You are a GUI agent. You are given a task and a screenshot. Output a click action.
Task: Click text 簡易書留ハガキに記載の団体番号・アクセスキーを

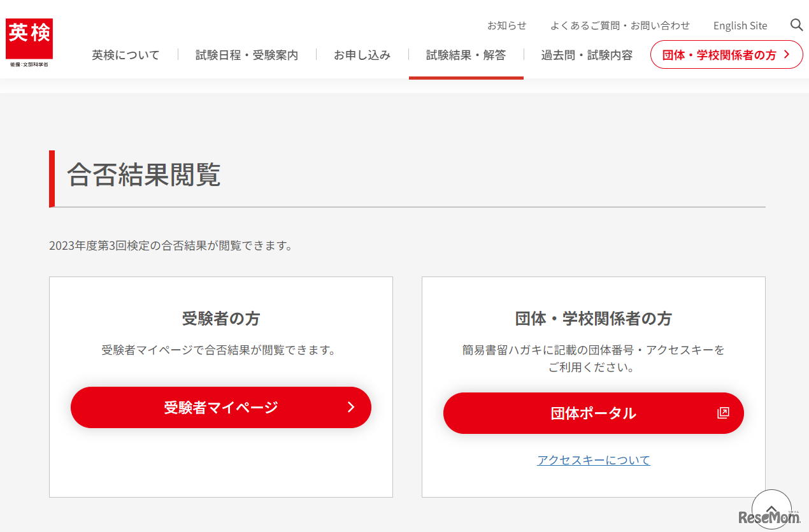(x=594, y=350)
